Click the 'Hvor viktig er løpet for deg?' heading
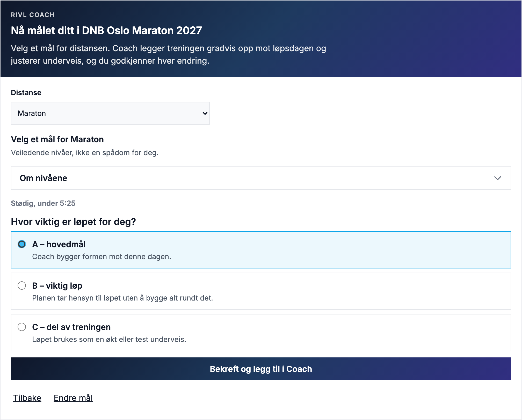Viewport: 522px width, 420px height. (73, 222)
